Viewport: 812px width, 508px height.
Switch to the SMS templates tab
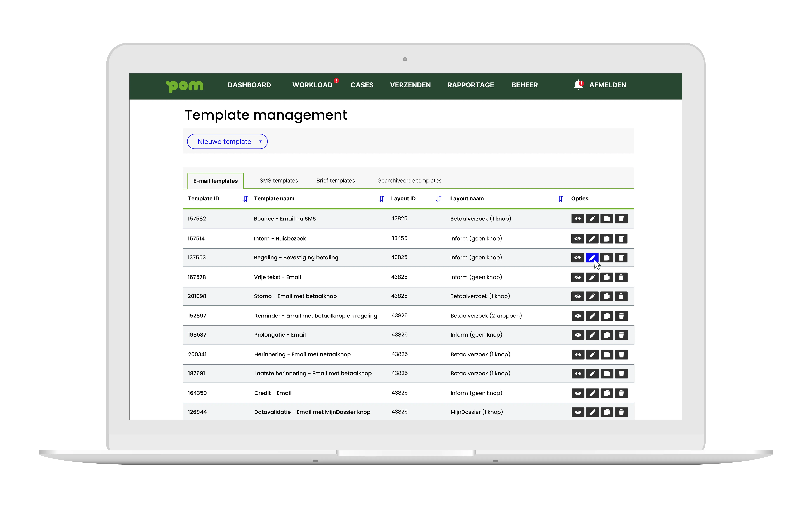(279, 181)
